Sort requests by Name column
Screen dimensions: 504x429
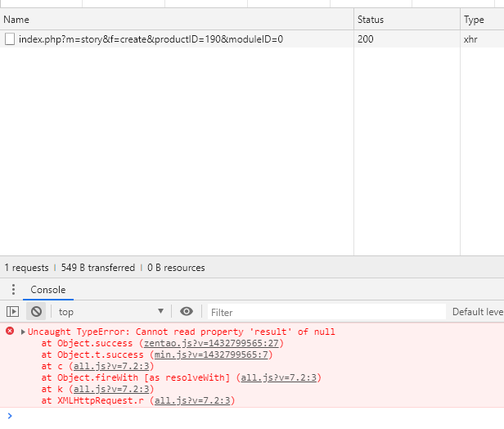164,20
